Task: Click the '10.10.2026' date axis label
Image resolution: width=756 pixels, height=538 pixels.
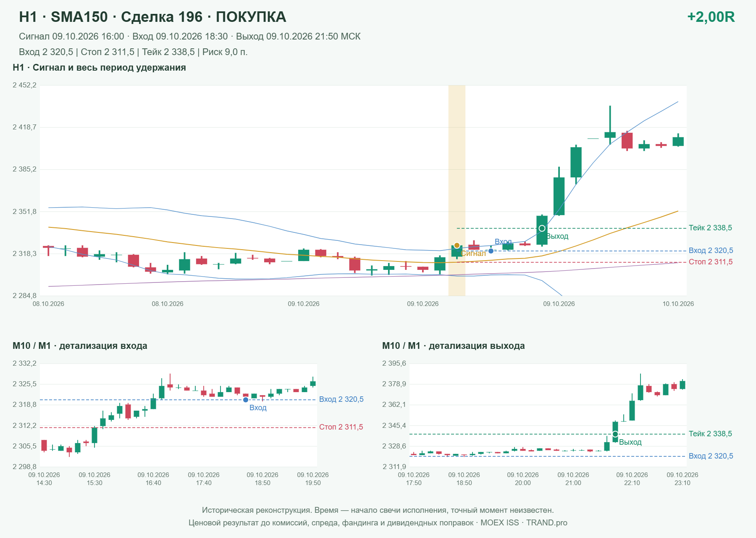Action: (678, 304)
